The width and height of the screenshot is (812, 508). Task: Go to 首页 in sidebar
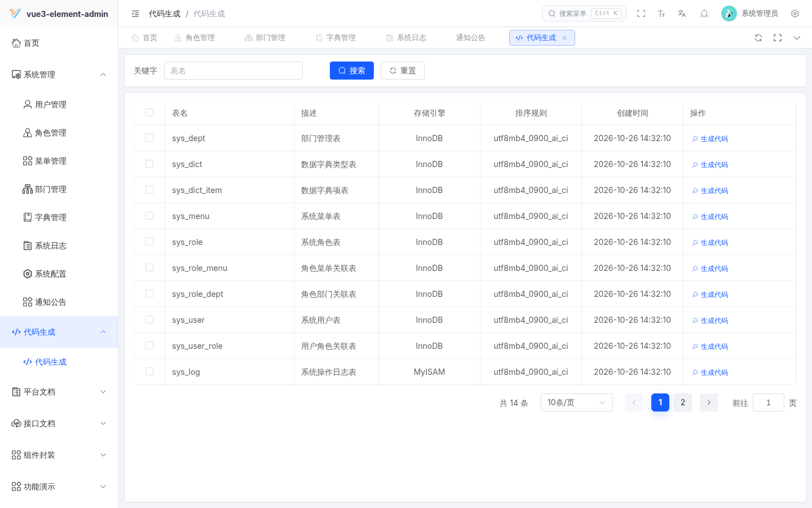(59, 43)
